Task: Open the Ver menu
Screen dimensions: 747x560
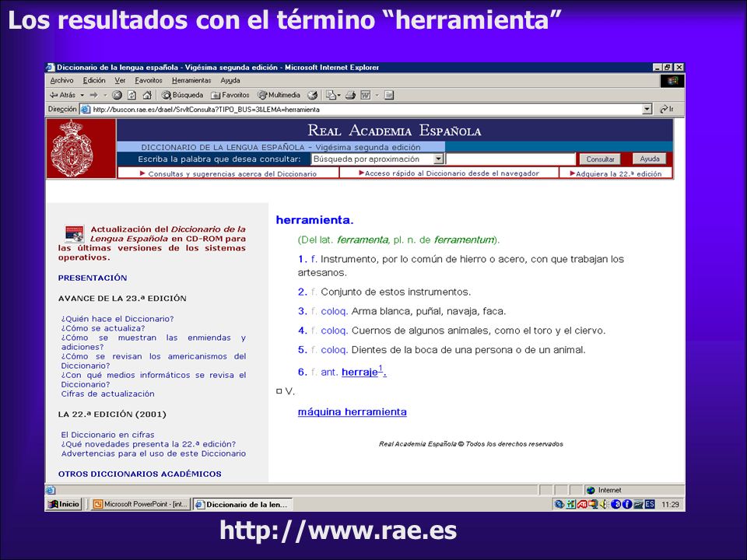Action: [120, 80]
